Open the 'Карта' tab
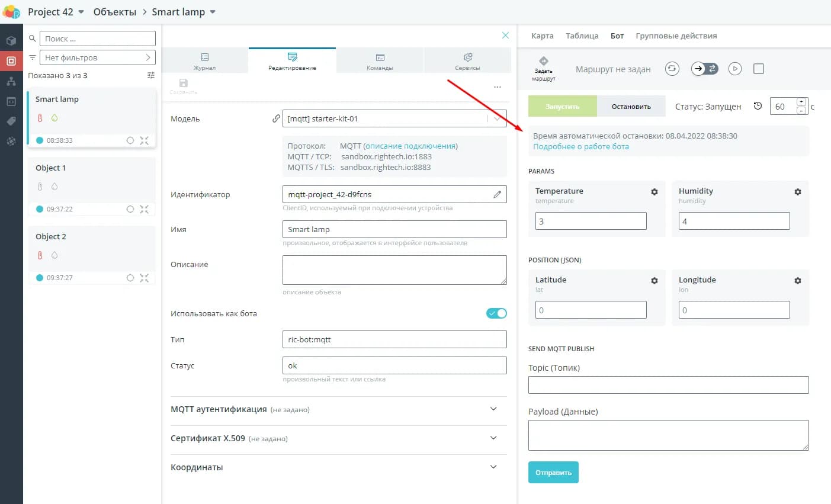 point(542,36)
